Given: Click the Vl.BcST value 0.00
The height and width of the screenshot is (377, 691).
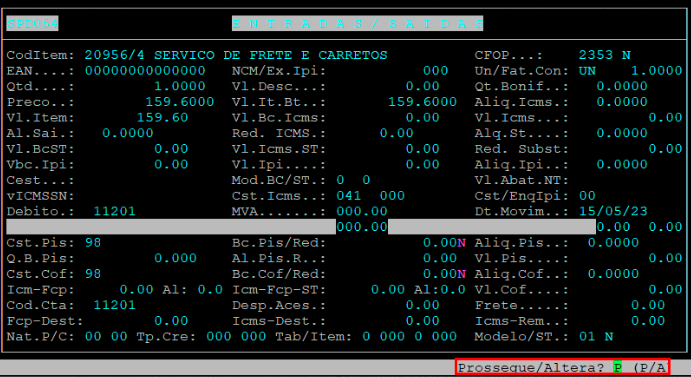Looking at the screenshot, I should (x=171, y=149).
